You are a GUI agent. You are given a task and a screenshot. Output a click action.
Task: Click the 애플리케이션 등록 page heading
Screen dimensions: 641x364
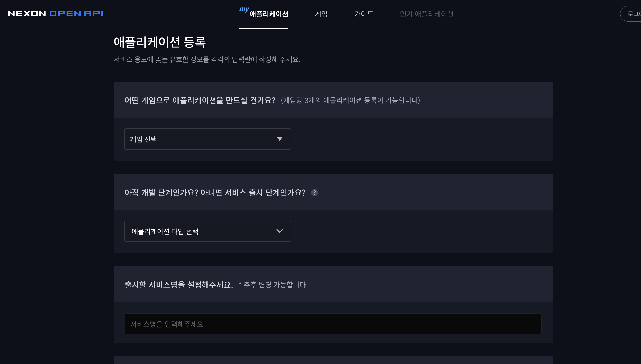(159, 42)
